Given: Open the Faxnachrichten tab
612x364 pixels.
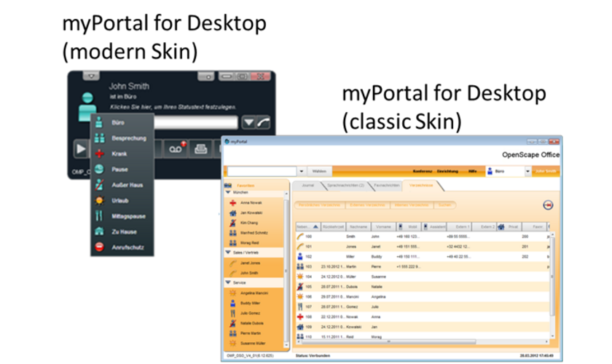Looking at the screenshot, I should (x=387, y=186).
